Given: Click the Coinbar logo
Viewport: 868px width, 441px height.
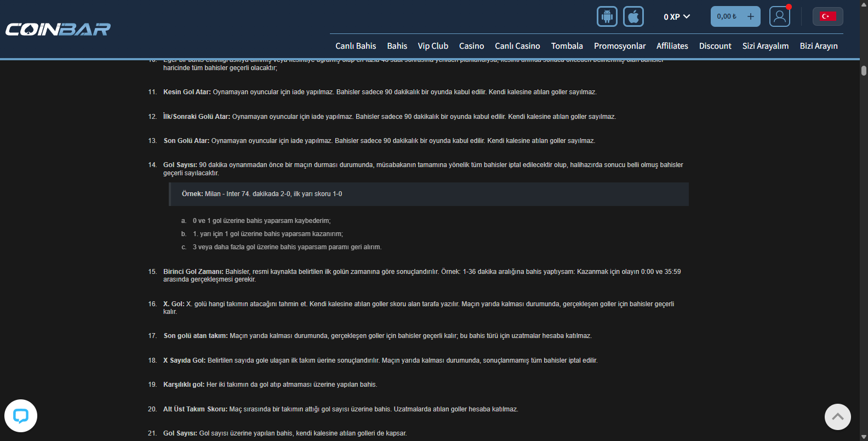Looking at the screenshot, I should pyautogui.click(x=58, y=29).
